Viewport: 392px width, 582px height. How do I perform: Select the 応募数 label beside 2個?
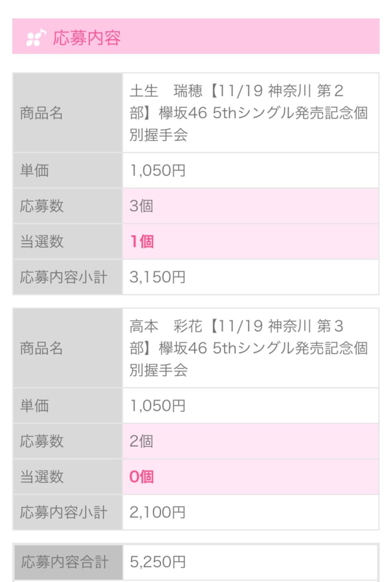tap(42, 441)
